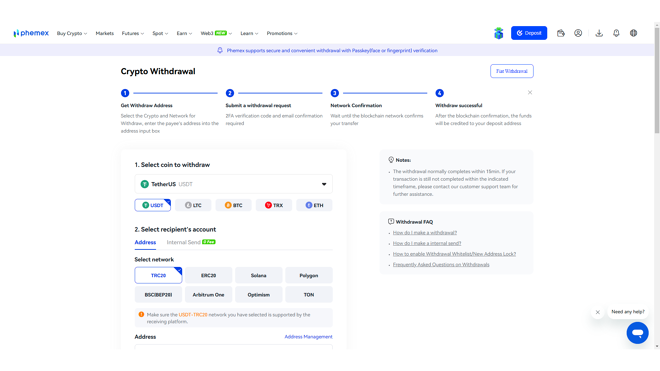Click the bell icon in announcement banner
The image size is (660, 371).
[220, 51]
